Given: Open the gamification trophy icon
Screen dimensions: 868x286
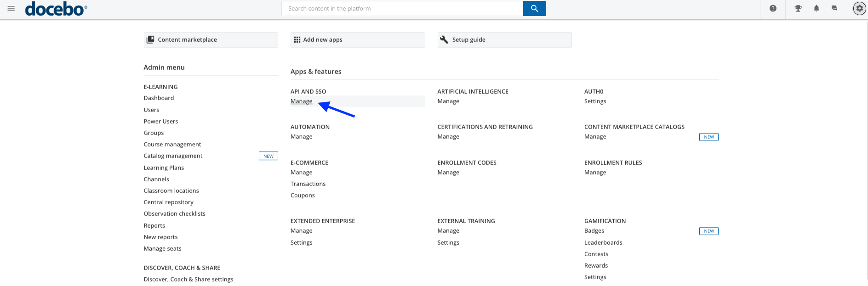Looking at the screenshot, I should point(798,8).
